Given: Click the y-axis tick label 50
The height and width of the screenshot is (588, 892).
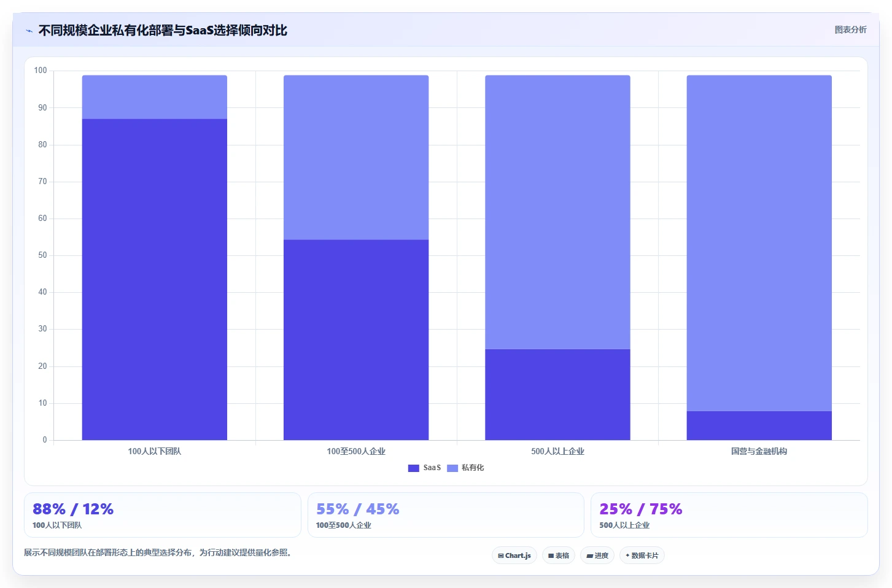Looking at the screenshot, I should click(42, 255).
